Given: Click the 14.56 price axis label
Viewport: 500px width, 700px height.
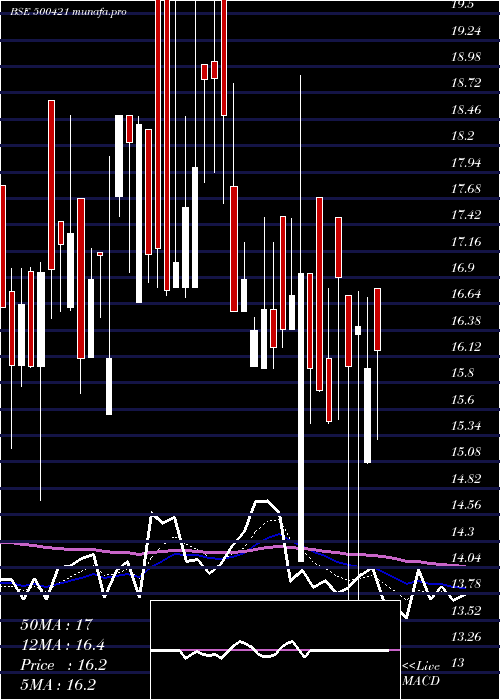Looking at the screenshot, I should click(x=466, y=504).
